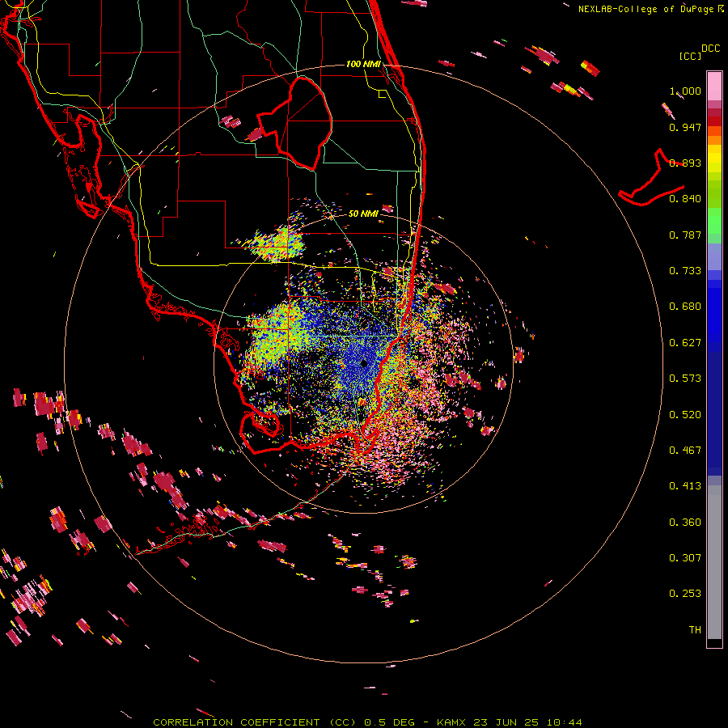Click the 0.253 color scale value

click(685, 594)
